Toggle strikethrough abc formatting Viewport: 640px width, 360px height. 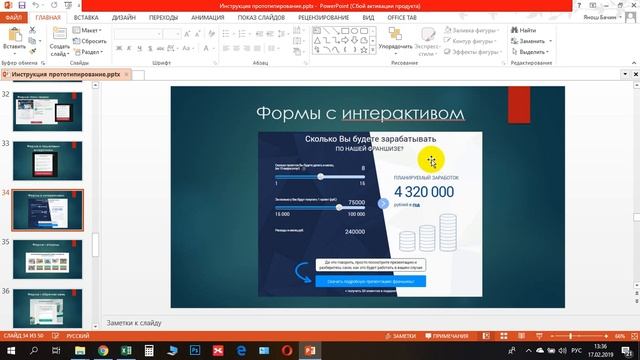pyautogui.click(x=160, y=48)
